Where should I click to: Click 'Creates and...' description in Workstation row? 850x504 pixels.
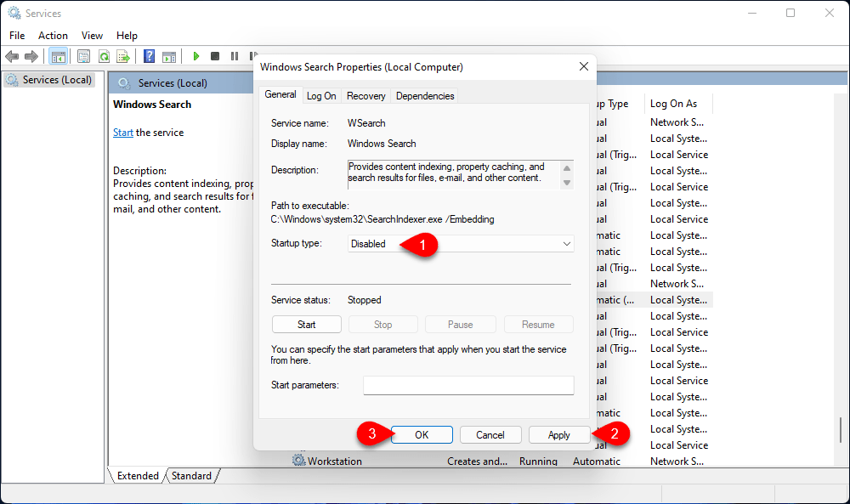477,462
